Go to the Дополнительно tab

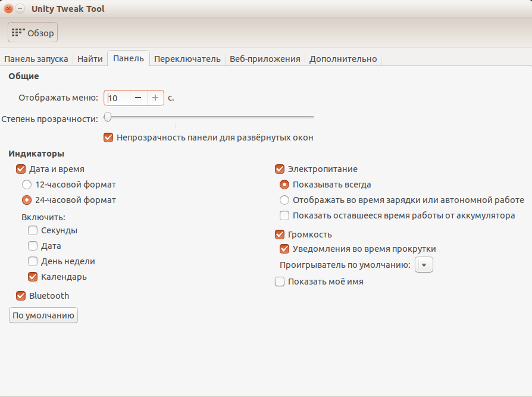[343, 59]
